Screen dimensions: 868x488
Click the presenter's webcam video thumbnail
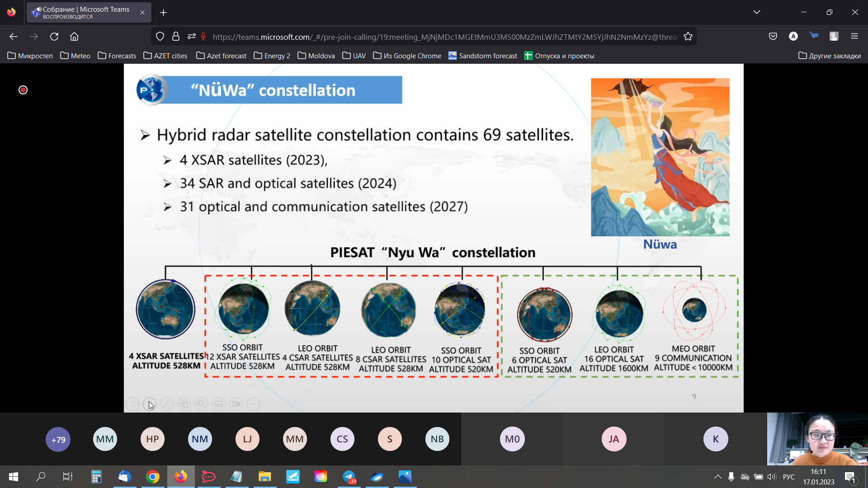(x=817, y=439)
